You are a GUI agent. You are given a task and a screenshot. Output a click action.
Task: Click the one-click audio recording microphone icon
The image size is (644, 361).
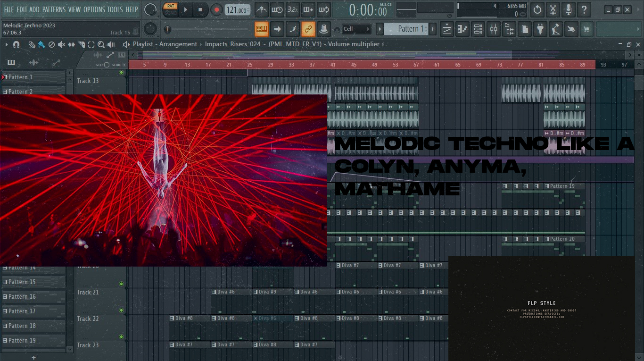point(569,9)
